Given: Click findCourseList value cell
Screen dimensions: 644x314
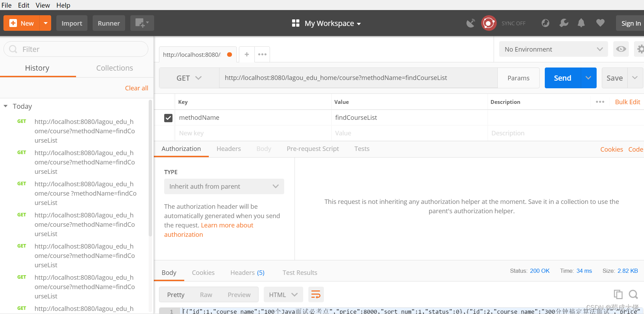Looking at the screenshot, I should [410, 118].
